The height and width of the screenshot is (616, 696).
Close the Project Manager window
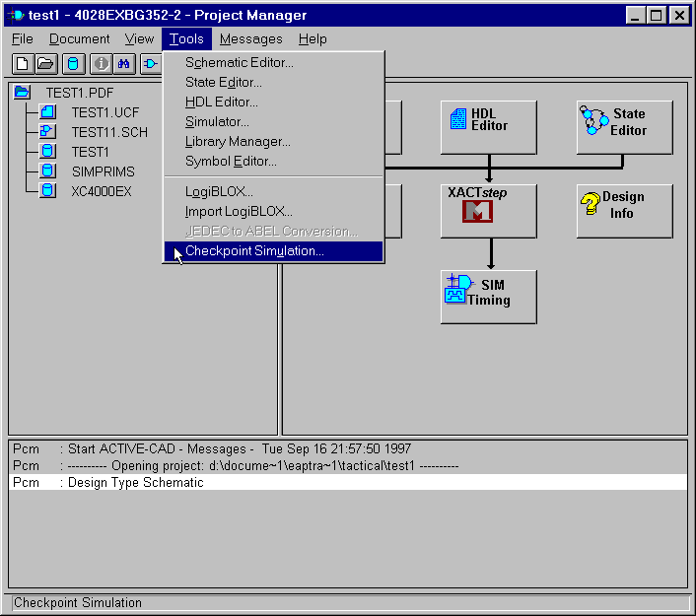coord(679,16)
